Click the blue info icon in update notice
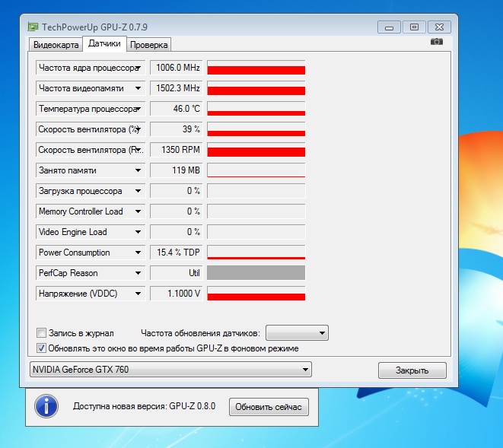The height and width of the screenshot is (448, 503). click(46, 406)
